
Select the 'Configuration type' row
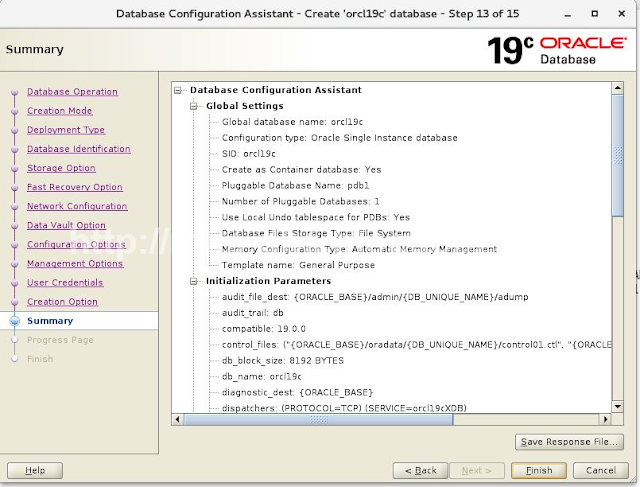tap(340, 138)
